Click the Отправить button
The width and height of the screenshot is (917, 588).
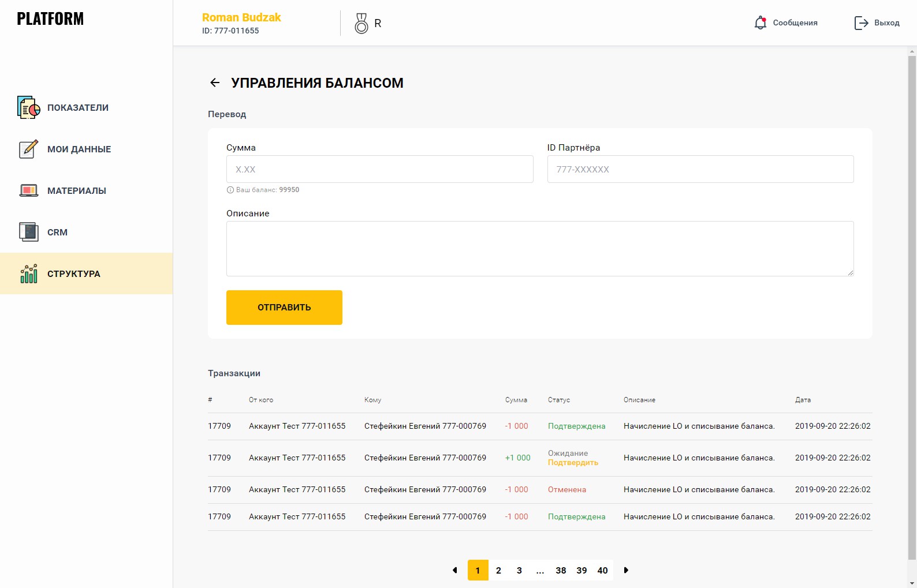284,308
